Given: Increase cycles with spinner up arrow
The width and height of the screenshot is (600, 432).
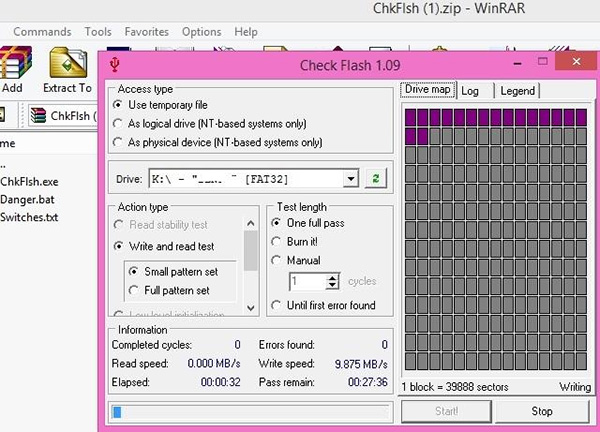Looking at the screenshot, I should pos(333,278).
